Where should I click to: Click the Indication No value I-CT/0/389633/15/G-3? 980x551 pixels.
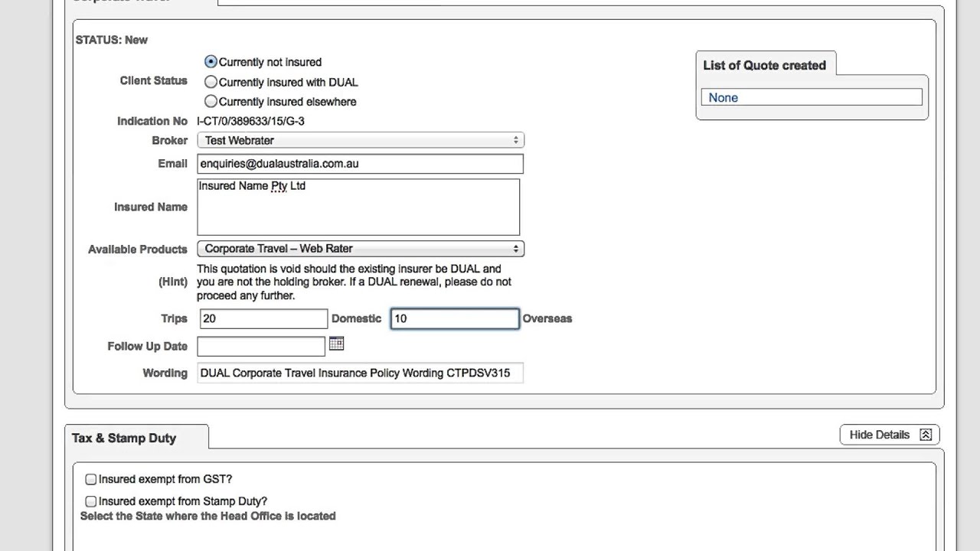pyautogui.click(x=250, y=121)
